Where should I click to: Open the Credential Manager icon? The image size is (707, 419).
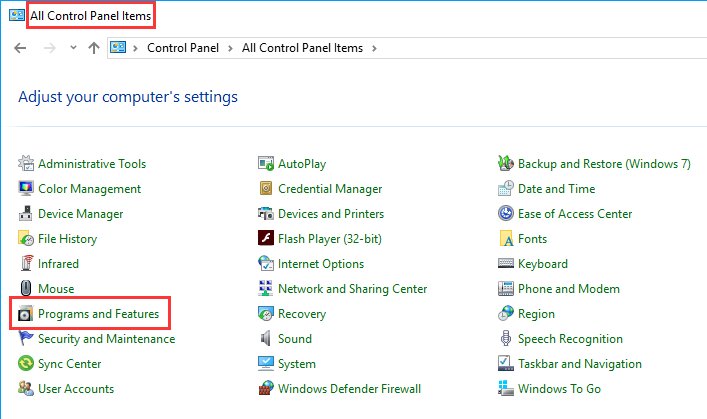(266, 188)
